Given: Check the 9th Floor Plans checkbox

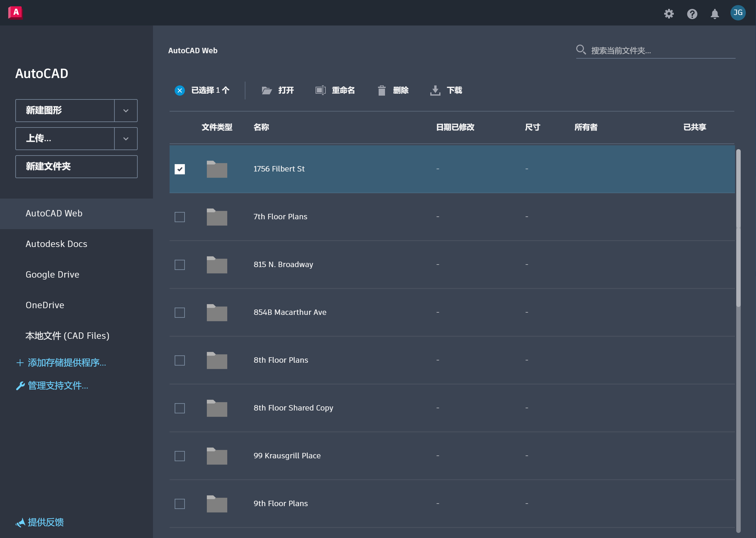Looking at the screenshot, I should pos(179,504).
